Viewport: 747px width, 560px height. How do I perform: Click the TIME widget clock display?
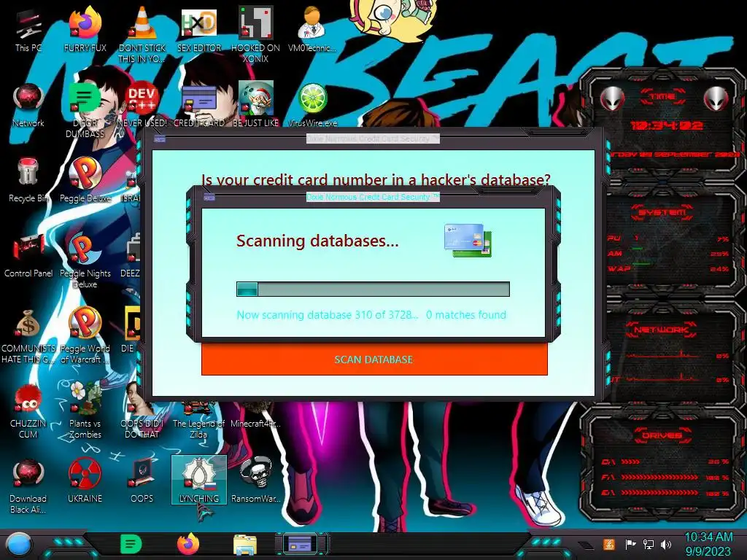click(666, 125)
